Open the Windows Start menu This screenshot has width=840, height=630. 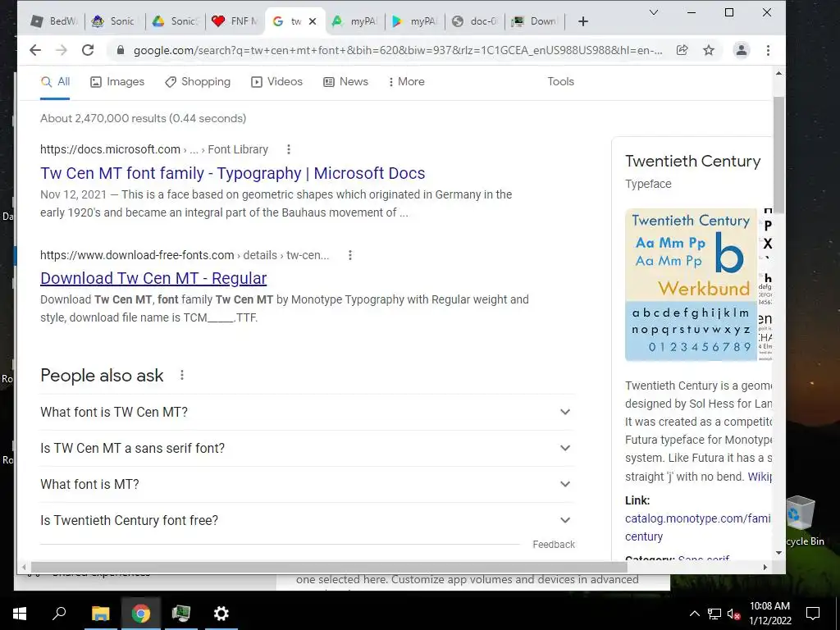(20, 614)
